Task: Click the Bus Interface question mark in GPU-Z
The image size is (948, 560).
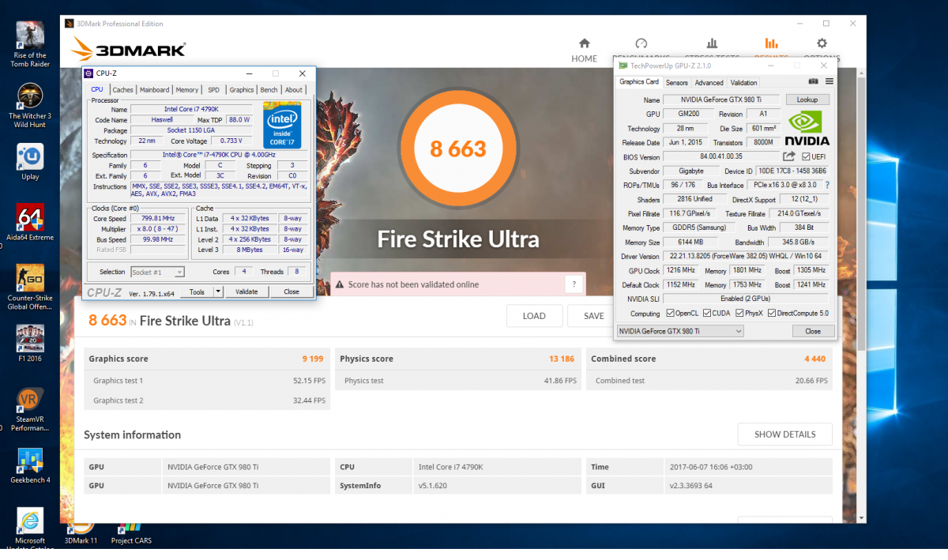Action: (826, 185)
